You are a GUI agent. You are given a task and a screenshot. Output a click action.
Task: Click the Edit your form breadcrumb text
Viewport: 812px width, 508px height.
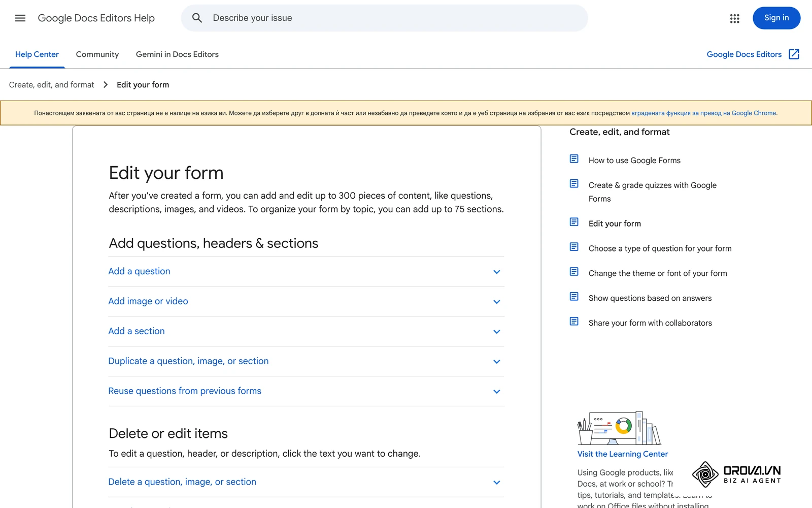(x=143, y=85)
